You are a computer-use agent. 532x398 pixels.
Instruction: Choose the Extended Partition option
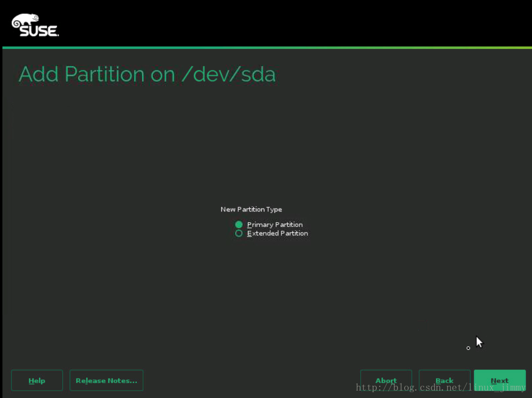[238, 233]
